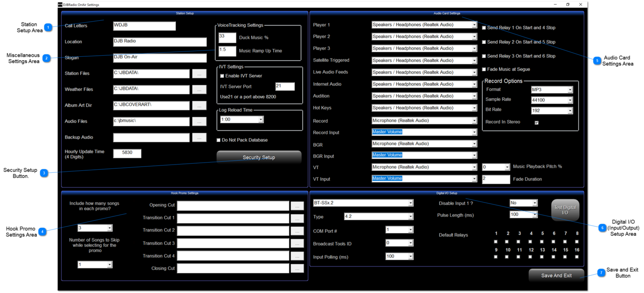Viewport: 644px width, 293px height.
Task: Click the Duck Music % field
Action: click(227, 38)
